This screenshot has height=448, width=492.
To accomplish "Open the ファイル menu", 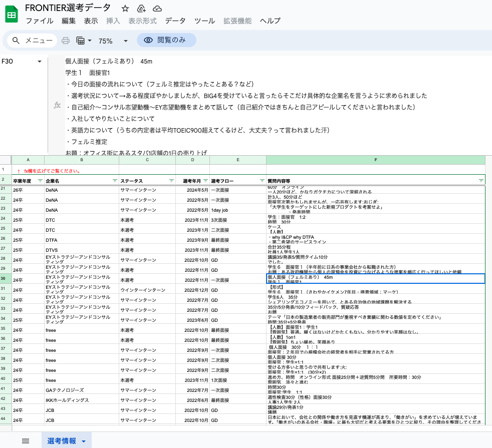I will [40, 21].
